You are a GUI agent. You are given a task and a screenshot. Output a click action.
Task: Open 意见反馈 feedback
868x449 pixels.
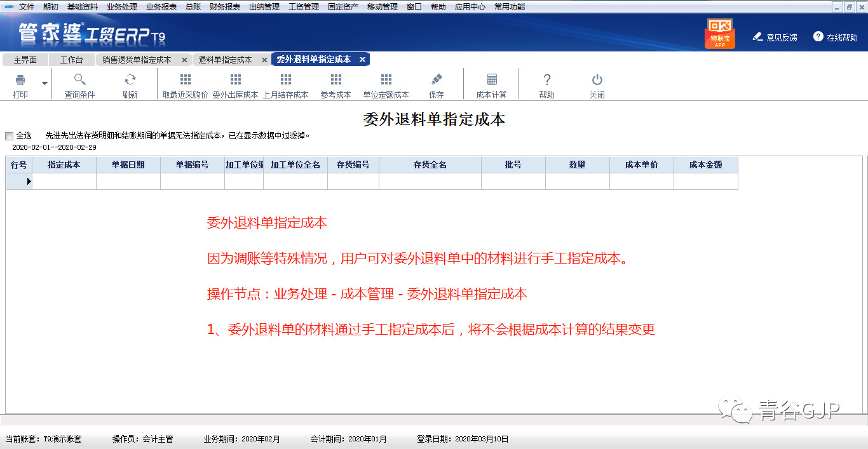pos(775,37)
